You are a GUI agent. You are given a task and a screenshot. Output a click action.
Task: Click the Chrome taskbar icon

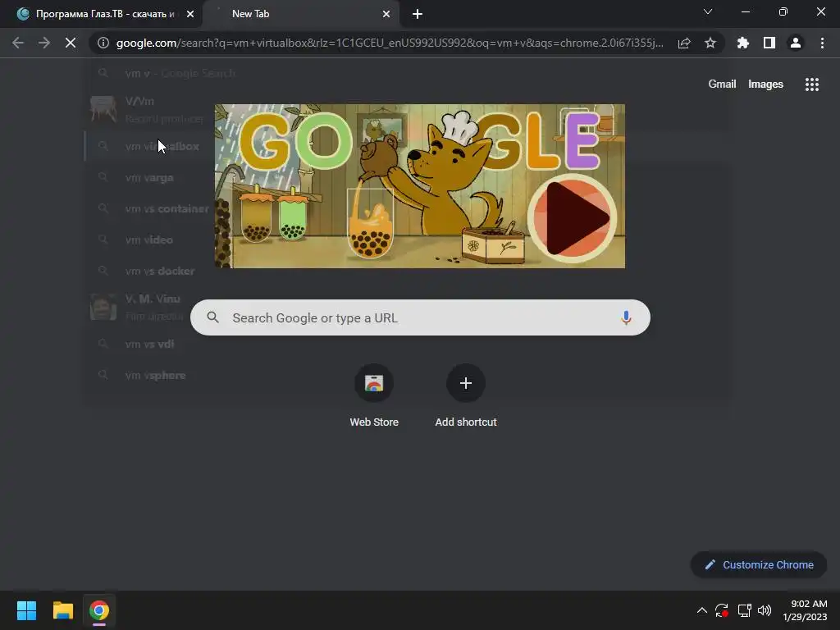99,610
